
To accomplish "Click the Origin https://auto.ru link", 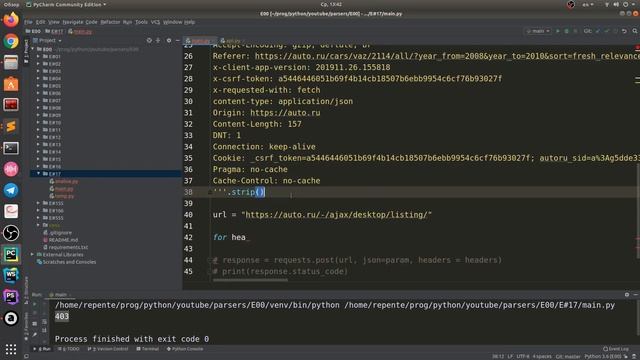I will [x=285, y=113].
